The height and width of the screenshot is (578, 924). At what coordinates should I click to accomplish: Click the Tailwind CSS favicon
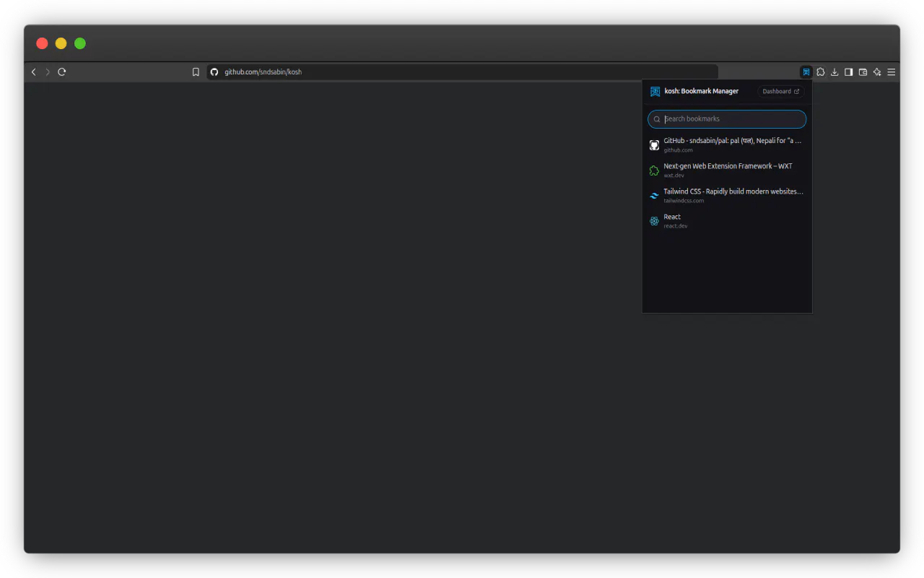[654, 196]
